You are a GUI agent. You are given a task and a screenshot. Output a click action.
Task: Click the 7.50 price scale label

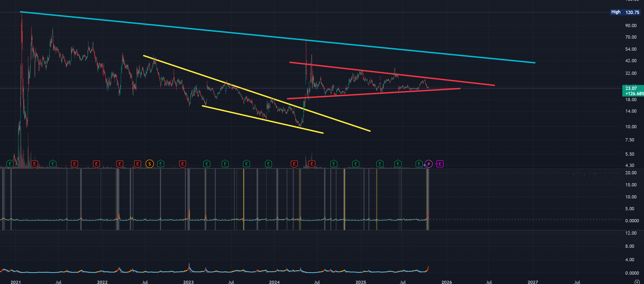coord(630,140)
